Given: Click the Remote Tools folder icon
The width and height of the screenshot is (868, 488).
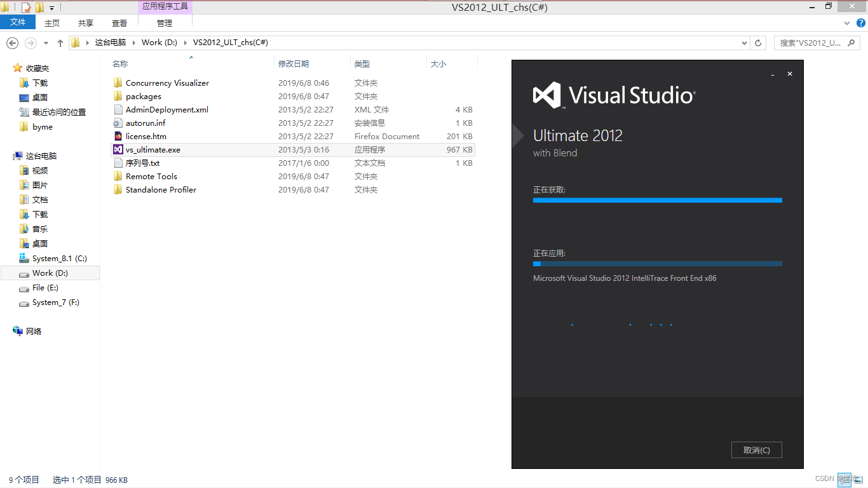Looking at the screenshot, I should [x=118, y=176].
